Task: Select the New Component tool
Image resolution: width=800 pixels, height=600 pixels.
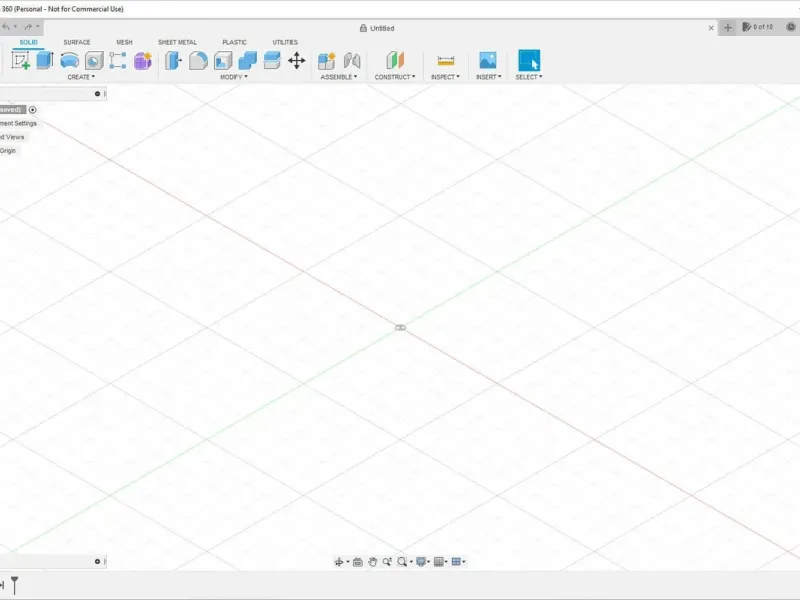Action: (x=327, y=60)
